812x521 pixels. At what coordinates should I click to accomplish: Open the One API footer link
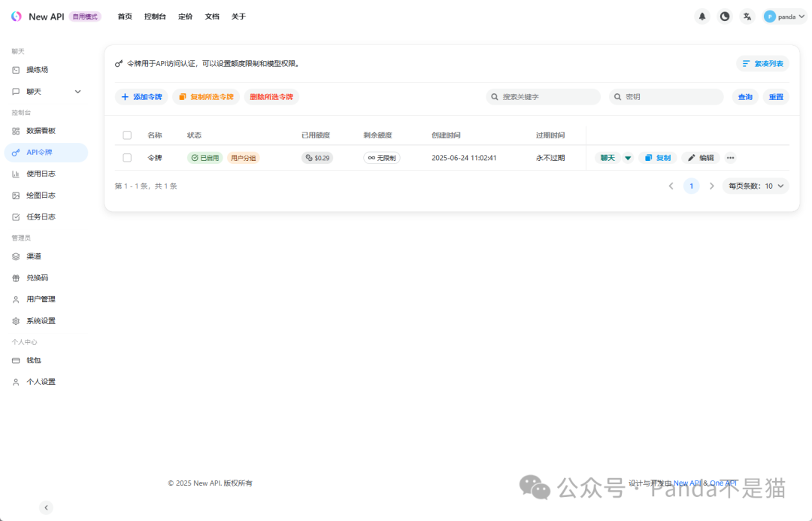pos(723,483)
